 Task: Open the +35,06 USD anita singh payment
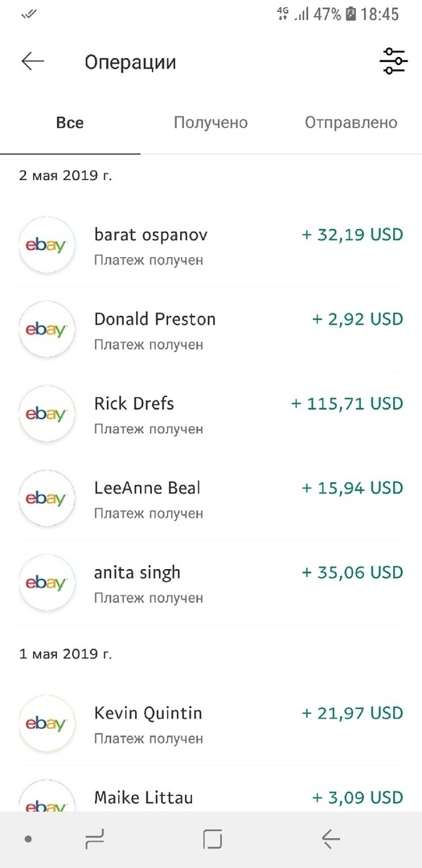211,583
